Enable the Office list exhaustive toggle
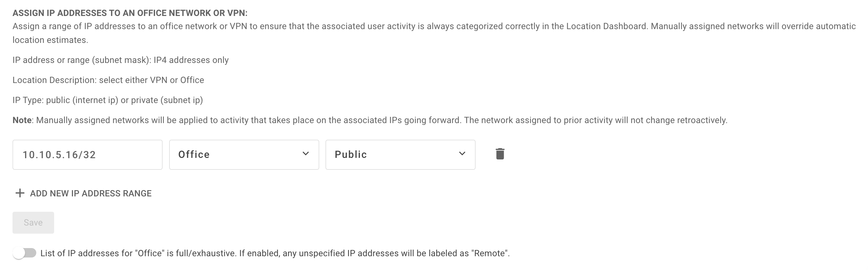Viewport: 868px width, 270px height. [x=25, y=253]
